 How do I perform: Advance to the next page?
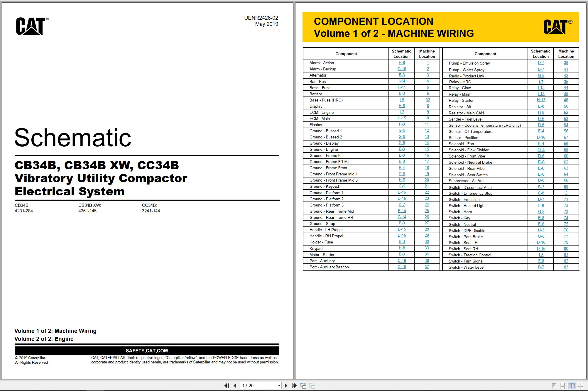point(286,385)
